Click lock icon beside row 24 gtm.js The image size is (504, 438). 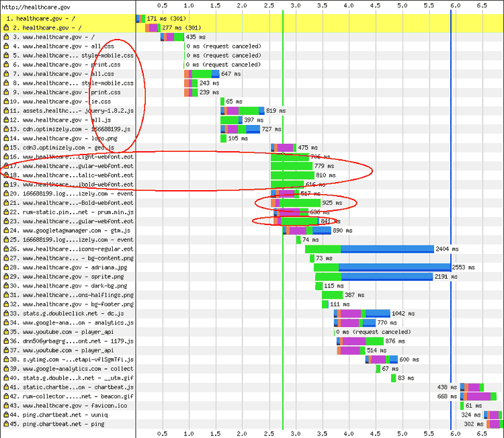point(6,230)
